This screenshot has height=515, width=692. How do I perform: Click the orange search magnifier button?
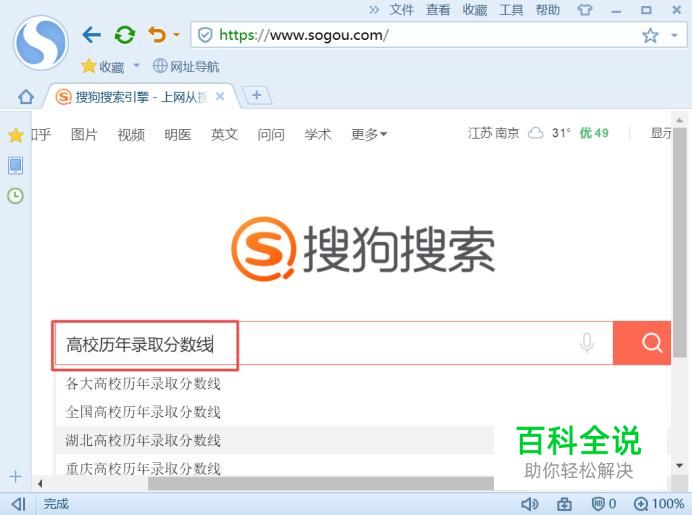point(642,343)
